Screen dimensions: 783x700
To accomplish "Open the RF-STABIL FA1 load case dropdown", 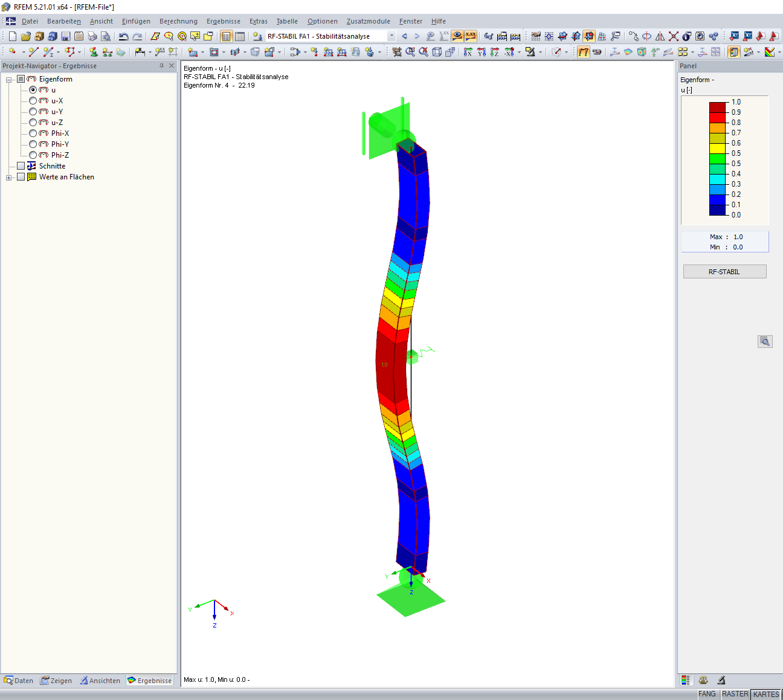I will [x=391, y=36].
